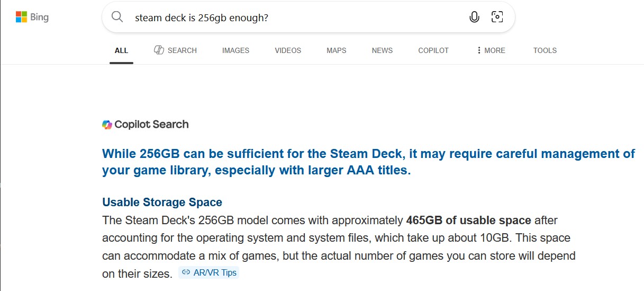This screenshot has height=291, width=644.
Task: Switch to the MAPS tab
Action: [336, 50]
